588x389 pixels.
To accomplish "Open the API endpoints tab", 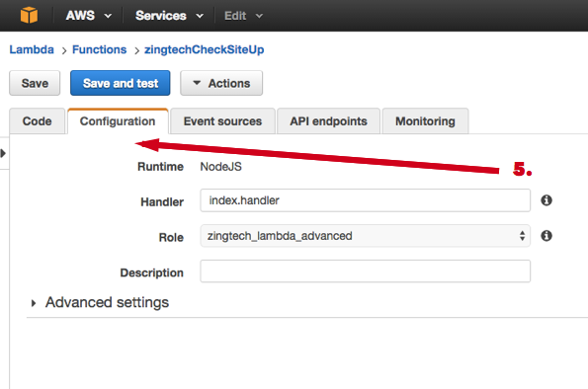I will 328,121.
